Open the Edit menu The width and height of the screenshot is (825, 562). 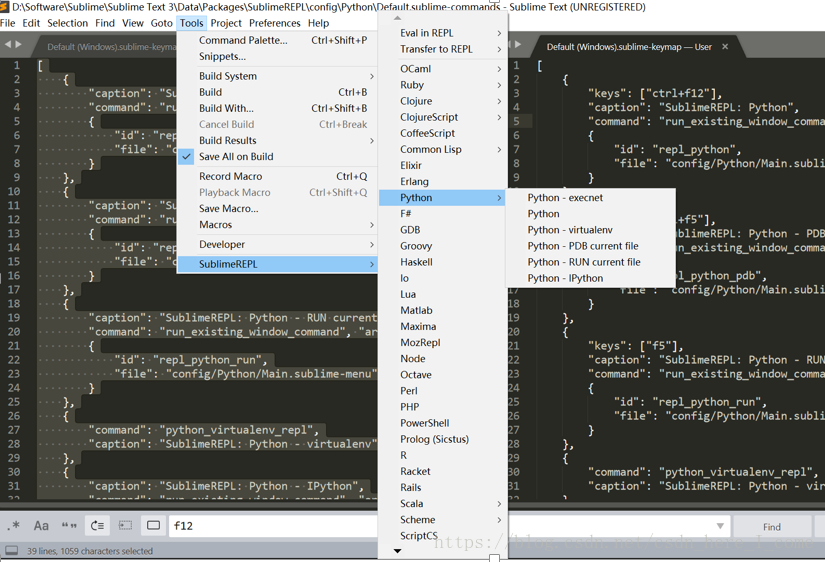[31, 23]
